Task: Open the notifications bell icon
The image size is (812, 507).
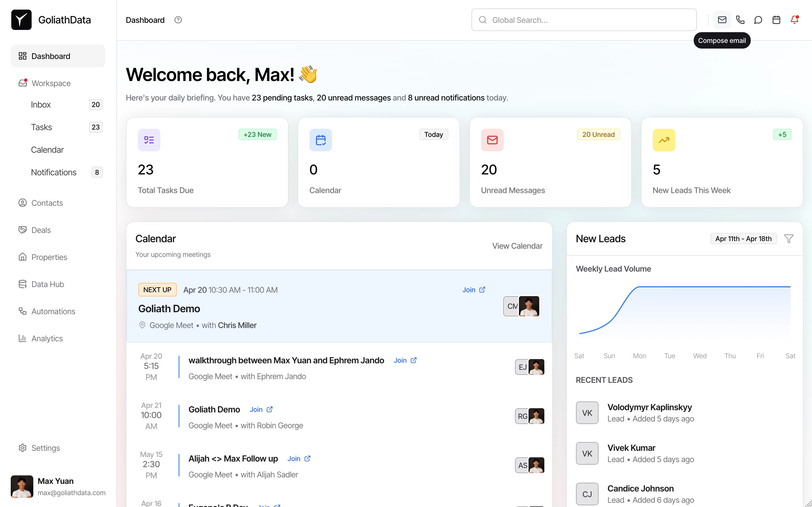Action: click(794, 19)
